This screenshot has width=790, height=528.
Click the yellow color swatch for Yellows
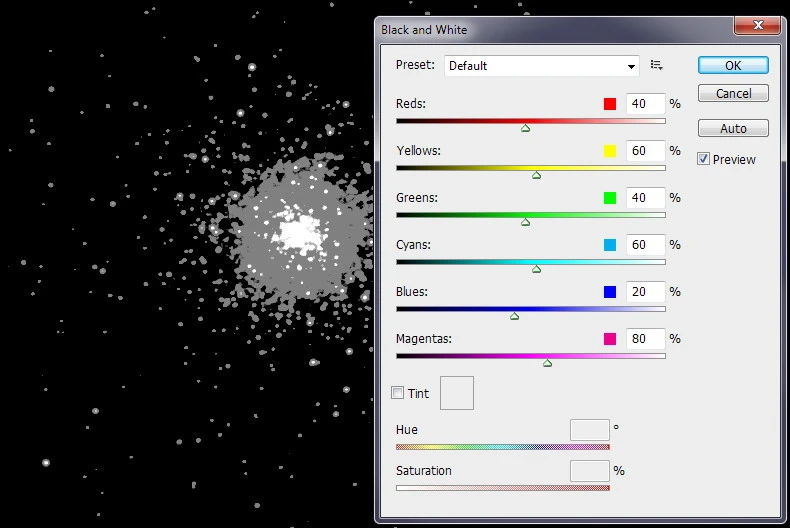tap(610, 151)
